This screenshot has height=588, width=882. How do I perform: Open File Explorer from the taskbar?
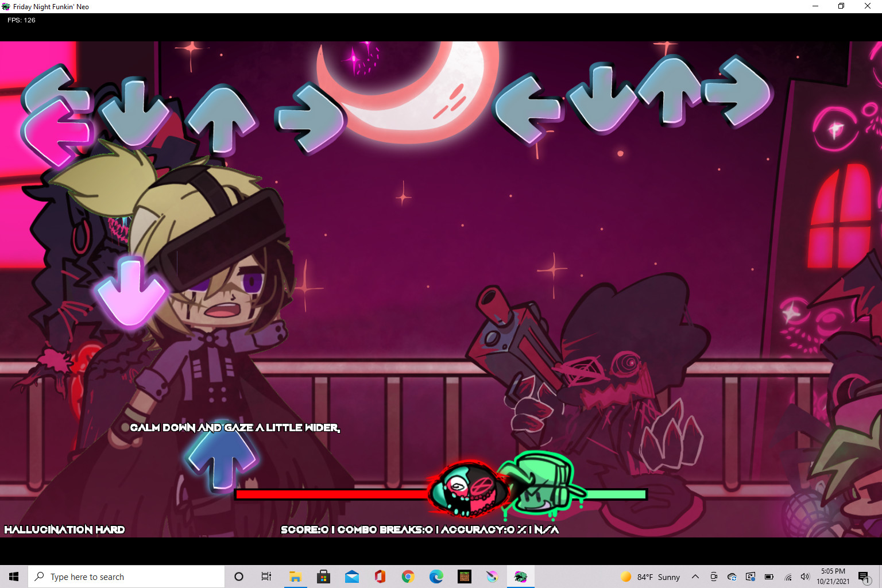(295, 577)
